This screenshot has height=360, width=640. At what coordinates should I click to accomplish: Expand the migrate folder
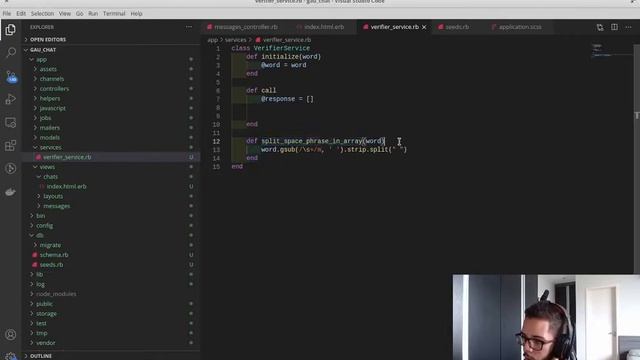pos(50,245)
